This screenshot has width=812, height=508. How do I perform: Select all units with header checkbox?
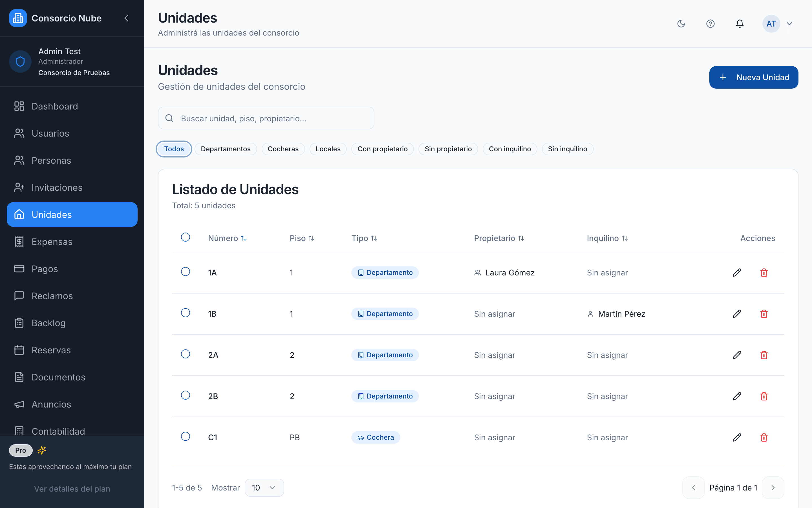185,237
